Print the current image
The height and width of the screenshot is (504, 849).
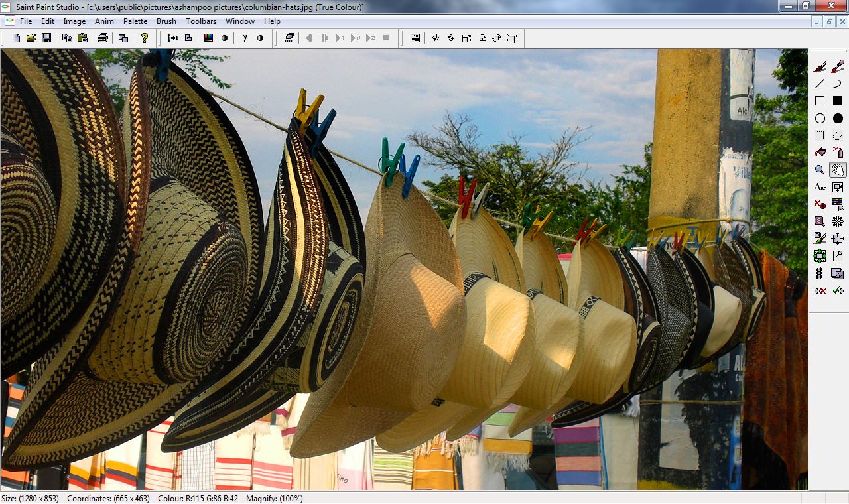coord(103,38)
